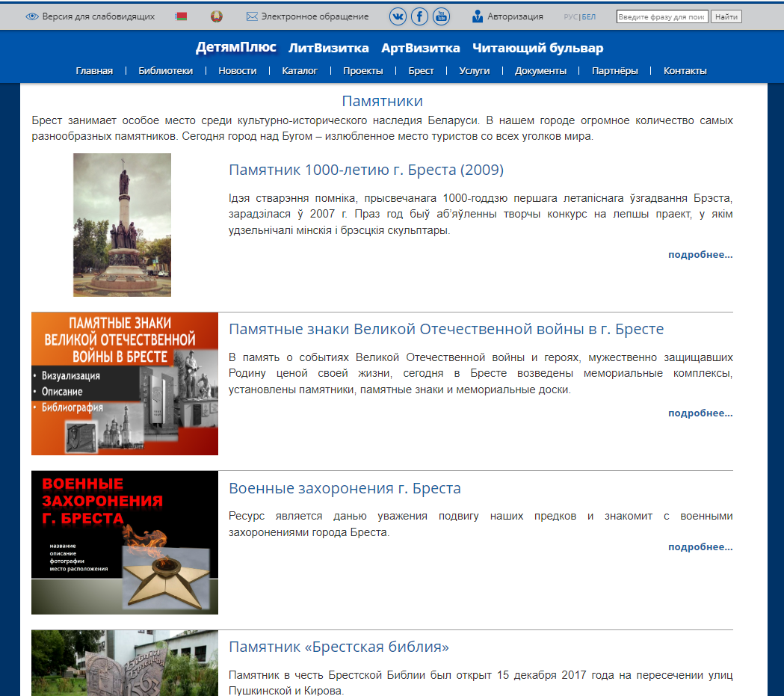The height and width of the screenshot is (696, 784).
Task: Open the Библиотеки menu item
Action: [165, 71]
